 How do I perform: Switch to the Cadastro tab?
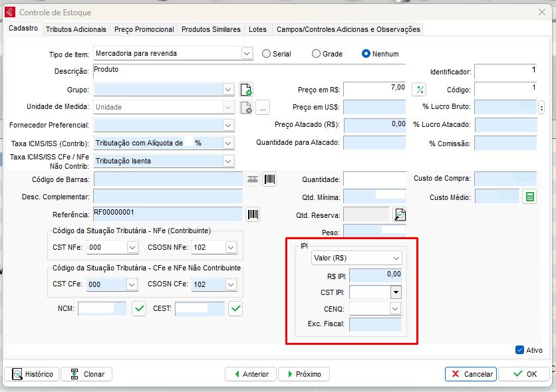(23, 29)
